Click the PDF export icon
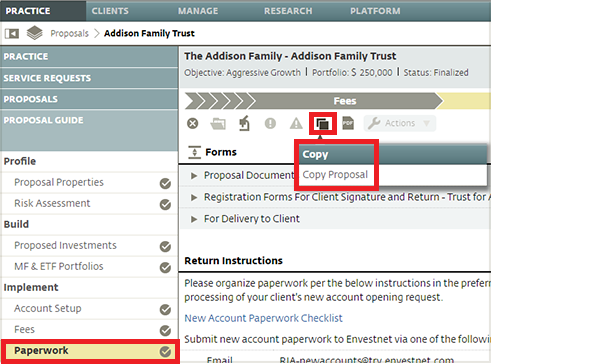590x364 pixels. pyautogui.click(x=348, y=123)
